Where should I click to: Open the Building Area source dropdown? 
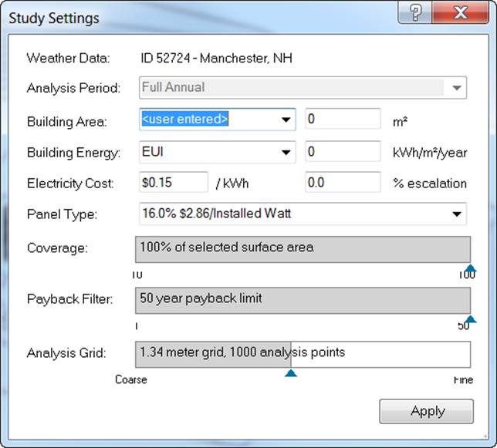pyautogui.click(x=218, y=120)
